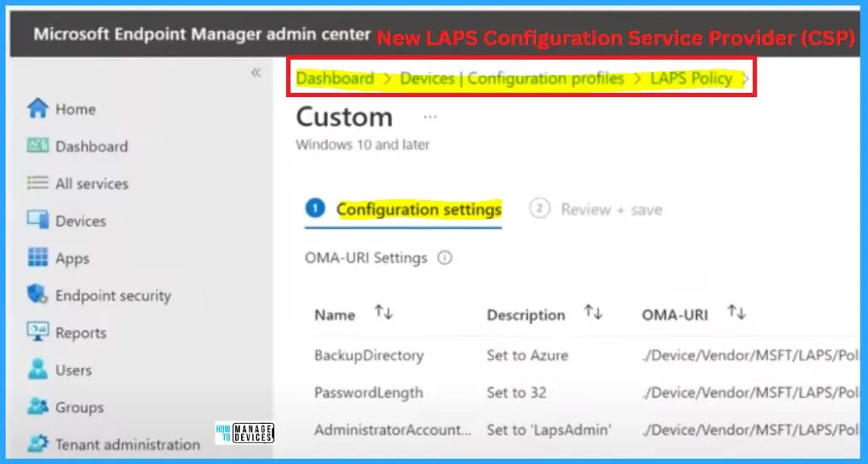This screenshot has height=464, width=868.
Task: Click the Tenant administration gear icon
Action: click(37, 444)
